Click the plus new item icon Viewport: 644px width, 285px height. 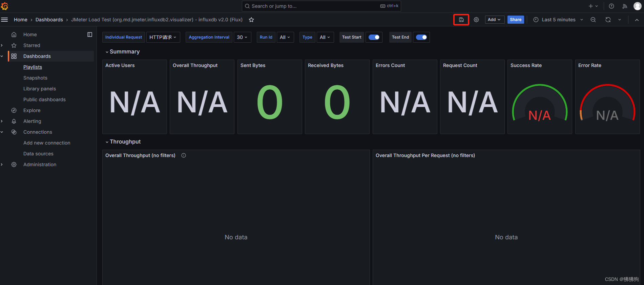pos(591,6)
